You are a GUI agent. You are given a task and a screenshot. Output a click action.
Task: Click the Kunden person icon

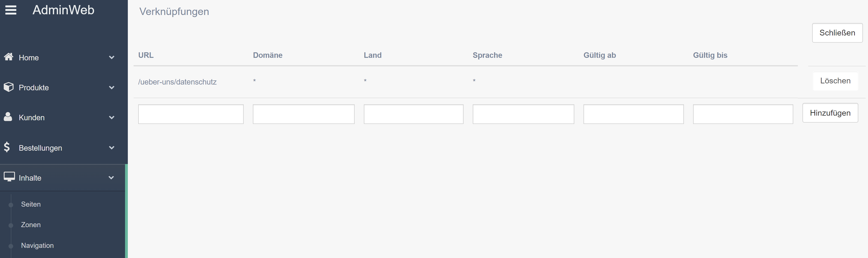pos(8,117)
